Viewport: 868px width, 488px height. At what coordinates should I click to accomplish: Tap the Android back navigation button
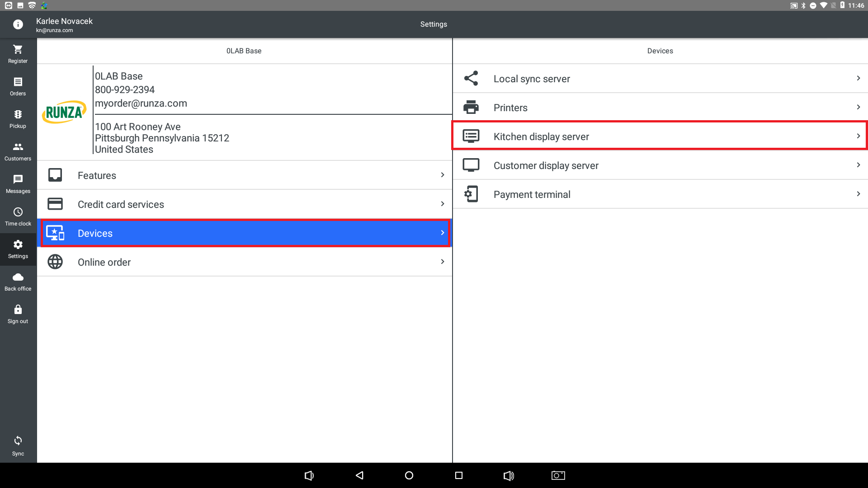tap(359, 475)
